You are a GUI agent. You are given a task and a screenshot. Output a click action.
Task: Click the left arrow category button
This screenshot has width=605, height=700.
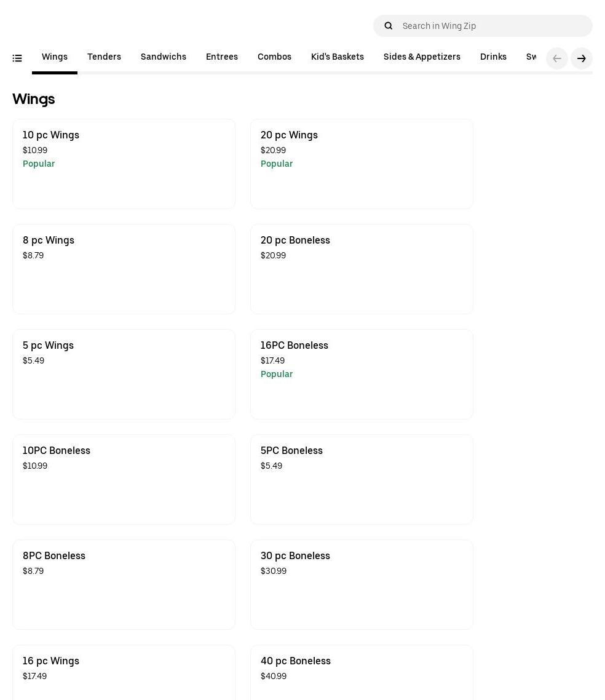(x=556, y=58)
